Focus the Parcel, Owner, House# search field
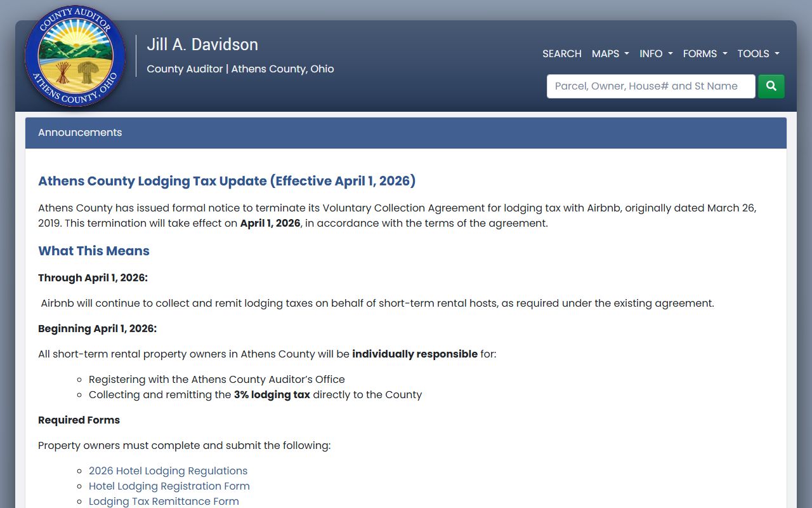The image size is (812, 508). point(651,86)
